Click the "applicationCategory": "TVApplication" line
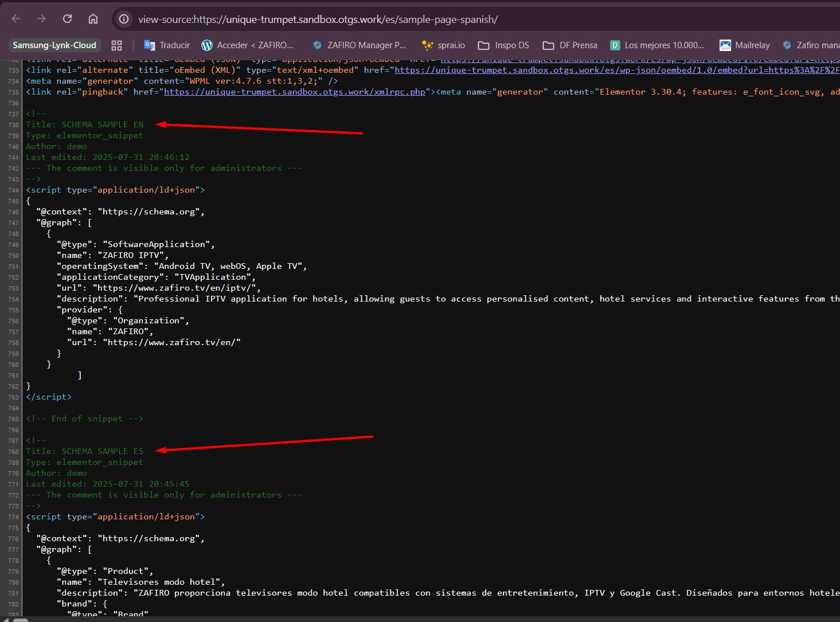The height and width of the screenshot is (622, 840). [x=156, y=277]
